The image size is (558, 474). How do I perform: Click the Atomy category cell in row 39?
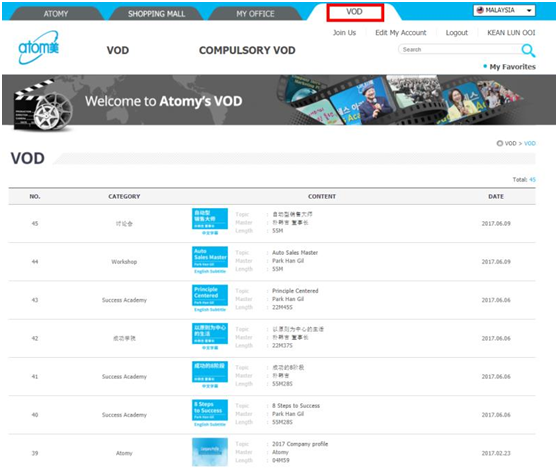pos(124,453)
